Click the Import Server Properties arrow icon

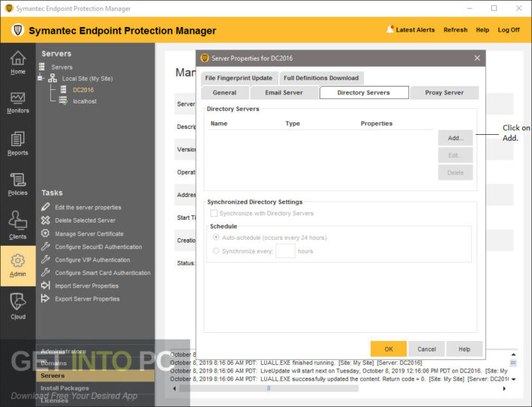click(46, 286)
